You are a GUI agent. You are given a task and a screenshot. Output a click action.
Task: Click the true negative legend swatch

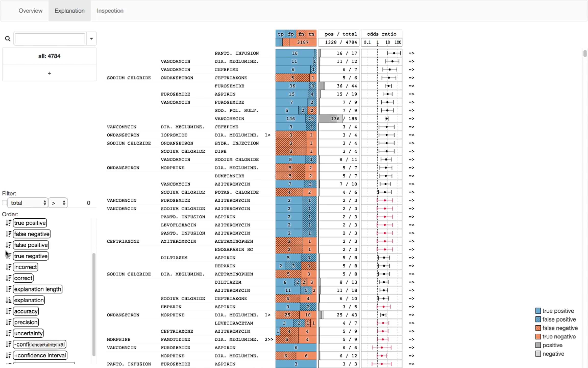(538, 337)
